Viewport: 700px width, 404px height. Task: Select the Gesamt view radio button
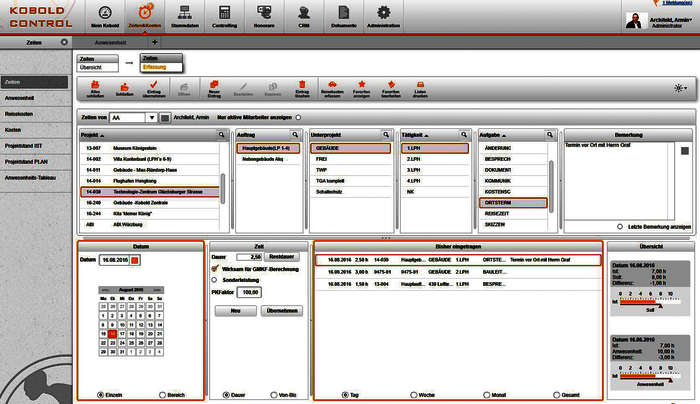(x=556, y=395)
